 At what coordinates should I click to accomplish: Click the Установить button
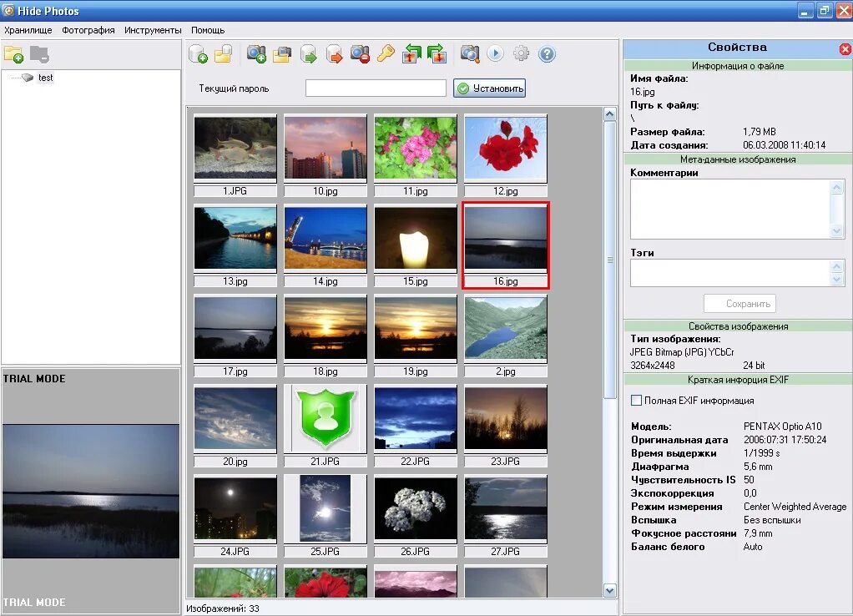(490, 88)
